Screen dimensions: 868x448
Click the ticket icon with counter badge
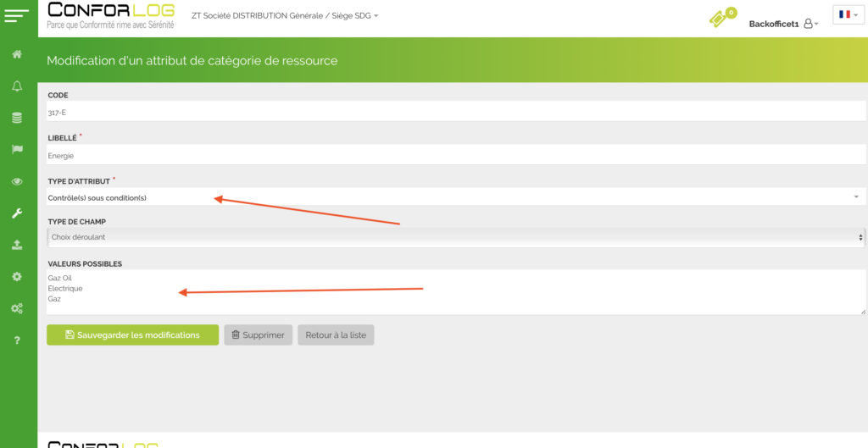[721, 18]
